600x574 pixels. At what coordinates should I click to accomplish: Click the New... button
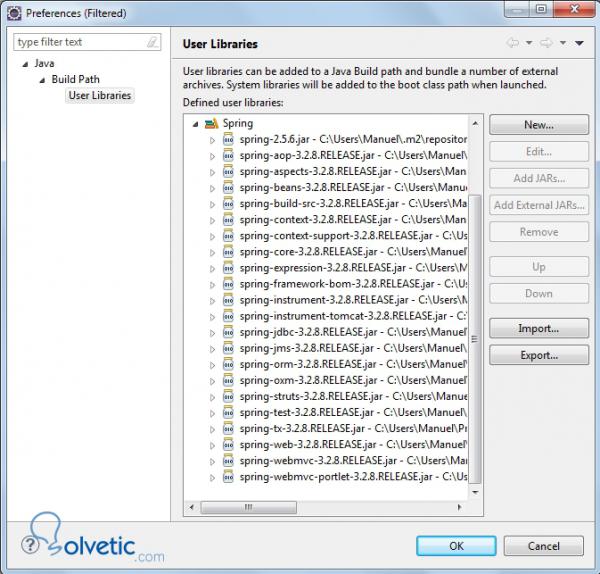(539, 125)
